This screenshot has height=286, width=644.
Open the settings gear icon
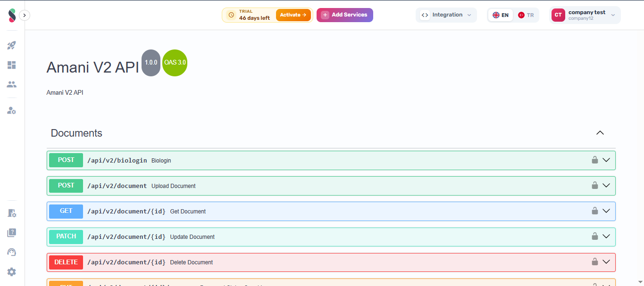pos(12,272)
